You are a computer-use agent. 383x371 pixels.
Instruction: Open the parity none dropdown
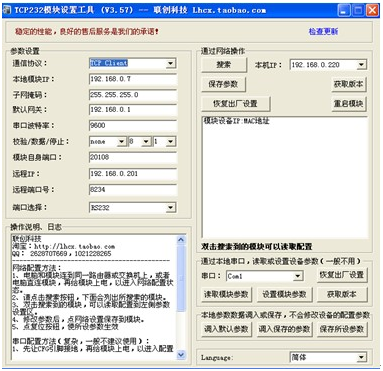[x=122, y=142]
